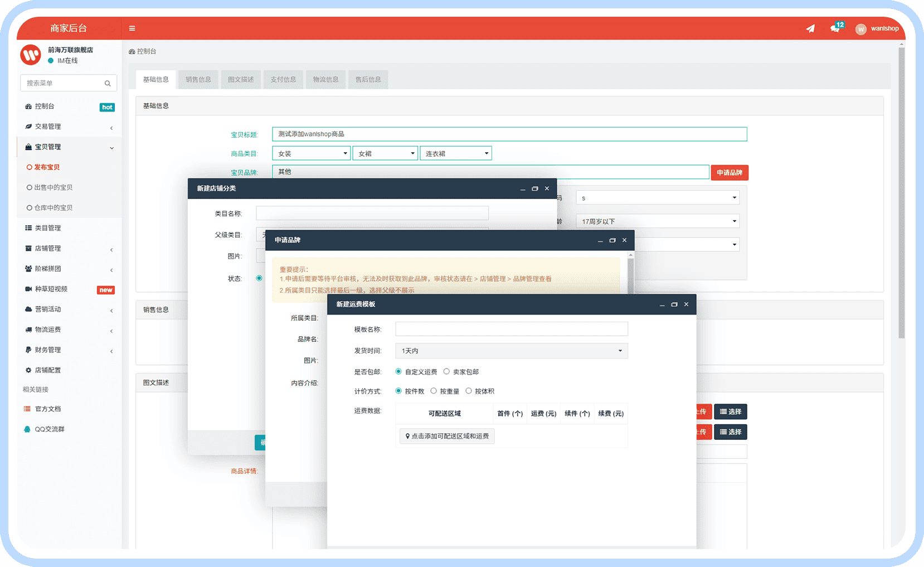Click the QQ交流群 penguin icon
Image resolution: width=924 pixels, height=567 pixels.
[27, 429]
